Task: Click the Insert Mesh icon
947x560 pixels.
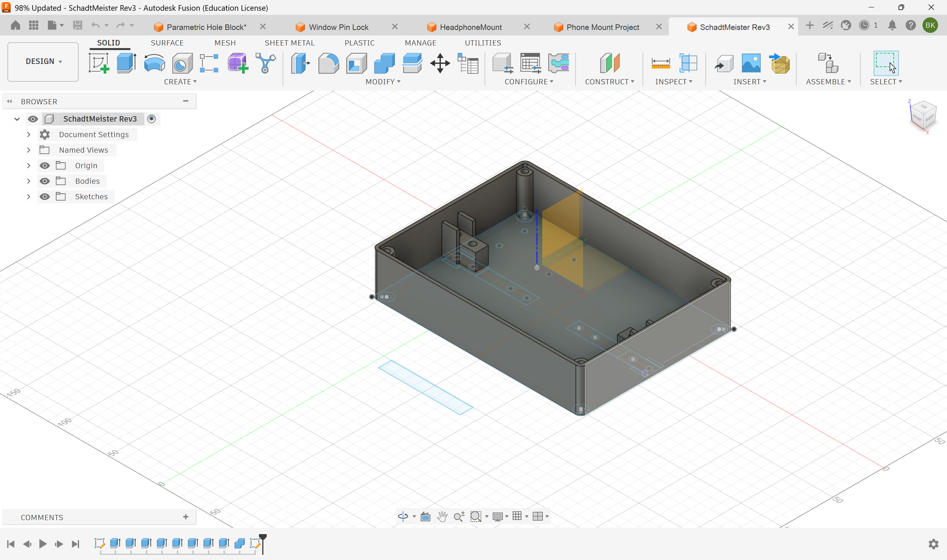Action: coord(780,63)
